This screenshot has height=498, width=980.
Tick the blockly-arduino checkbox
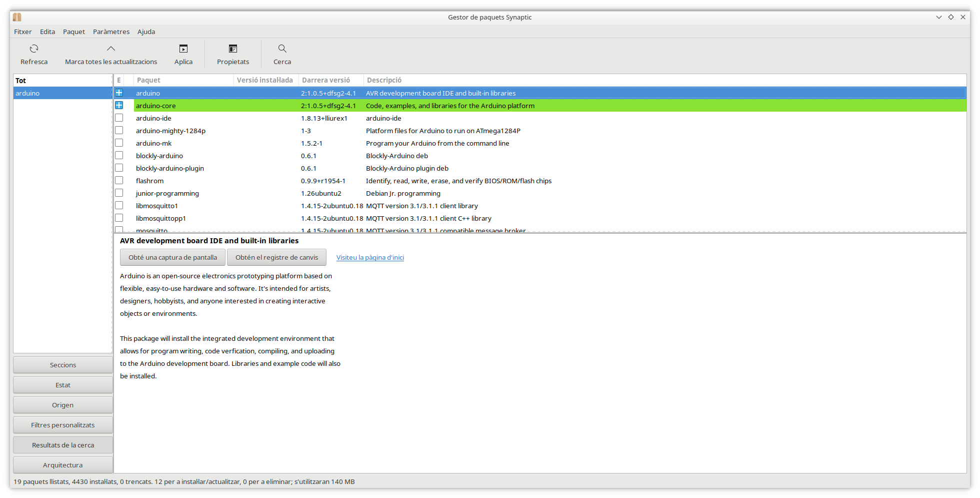(119, 156)
